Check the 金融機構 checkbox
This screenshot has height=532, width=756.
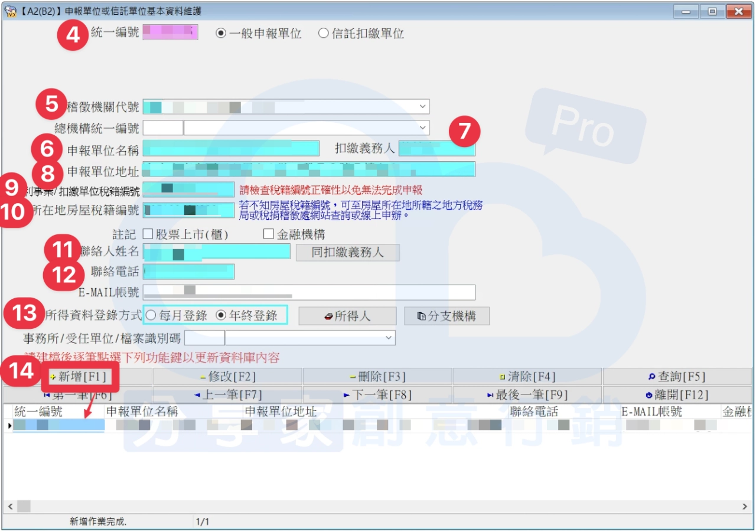click(x=269, y=234)
